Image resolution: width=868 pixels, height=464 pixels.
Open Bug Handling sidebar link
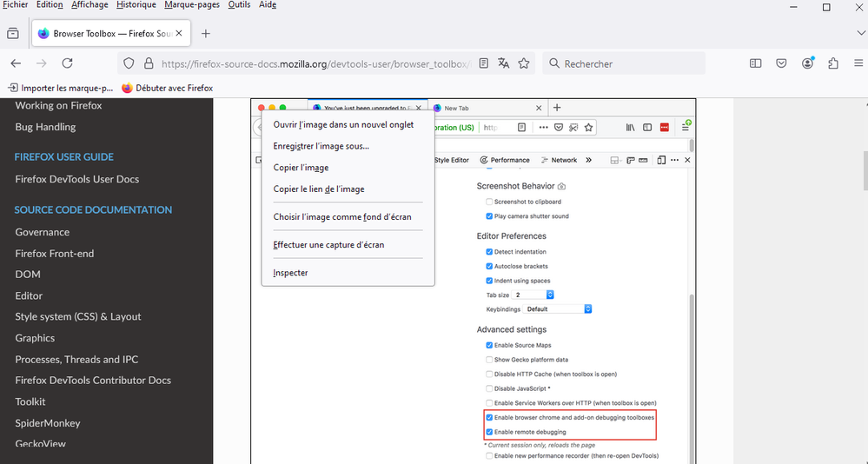[45, 127]
